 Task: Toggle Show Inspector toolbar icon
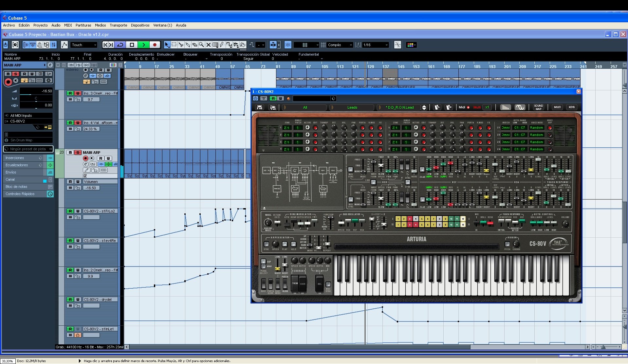point(26,45)
